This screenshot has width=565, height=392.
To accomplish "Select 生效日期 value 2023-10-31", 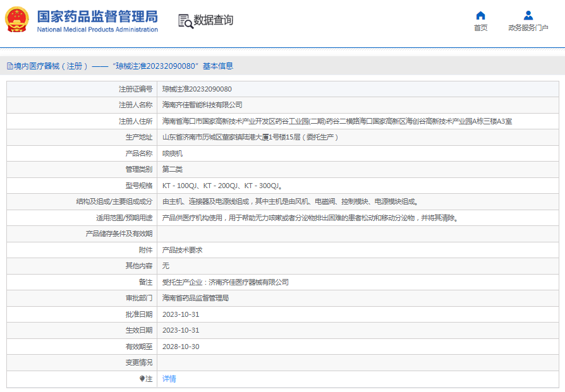I will tap(181, 330).
